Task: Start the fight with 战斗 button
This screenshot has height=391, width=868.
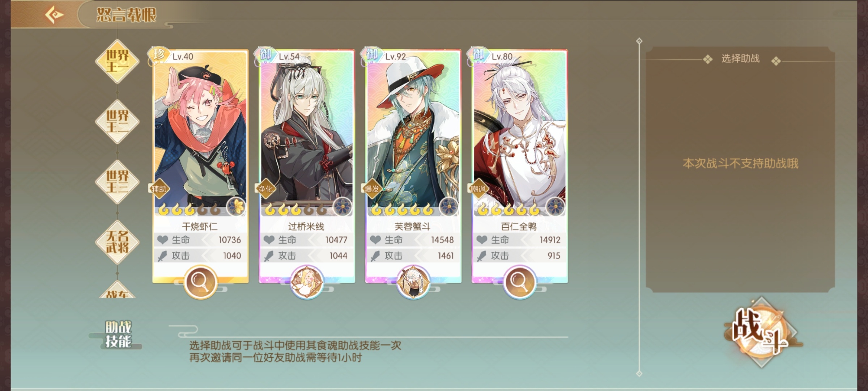Action: point(761,332)
